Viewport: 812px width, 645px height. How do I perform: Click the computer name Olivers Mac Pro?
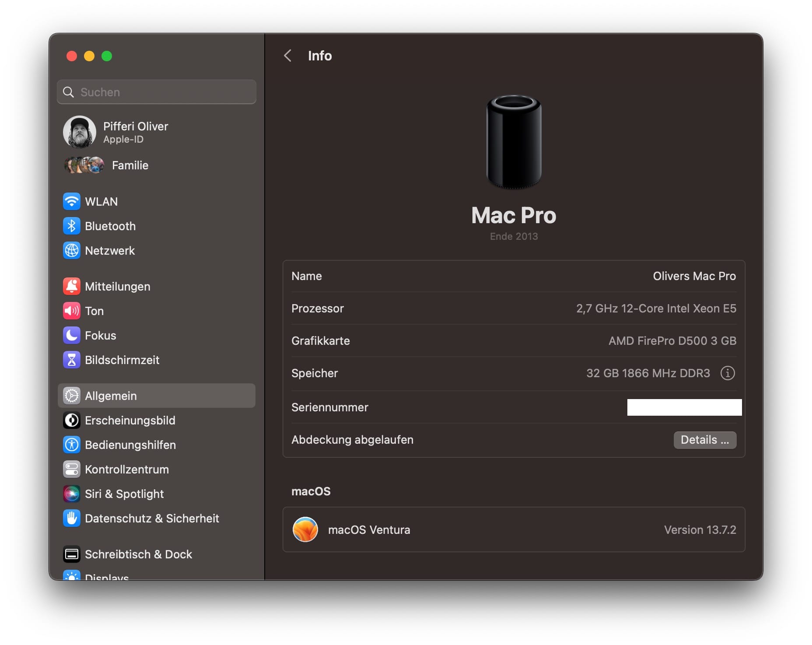pyautogui.click(x=694, y=276)
